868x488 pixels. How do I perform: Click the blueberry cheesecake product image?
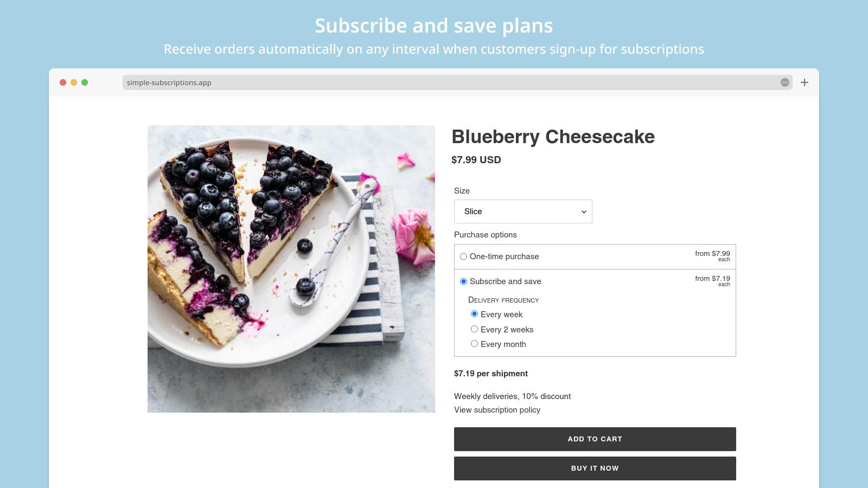point(291,269)
